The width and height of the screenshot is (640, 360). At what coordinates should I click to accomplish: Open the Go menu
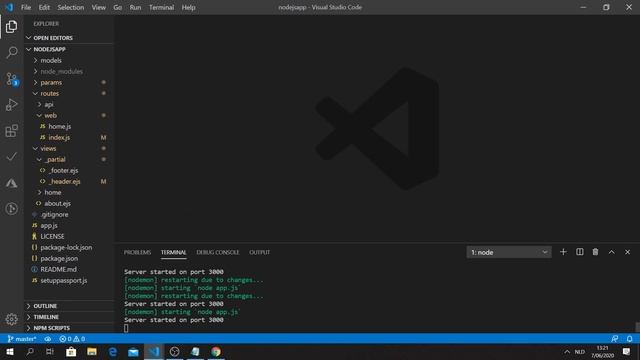(118, 7)
